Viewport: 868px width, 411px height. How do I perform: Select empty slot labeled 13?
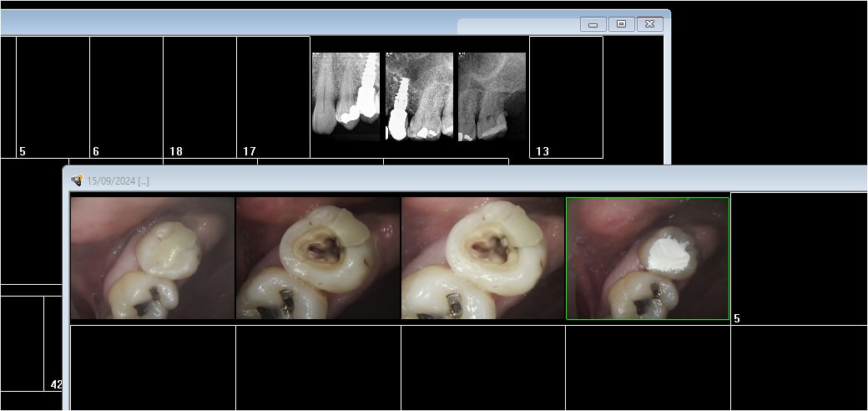tap(566, 96)
